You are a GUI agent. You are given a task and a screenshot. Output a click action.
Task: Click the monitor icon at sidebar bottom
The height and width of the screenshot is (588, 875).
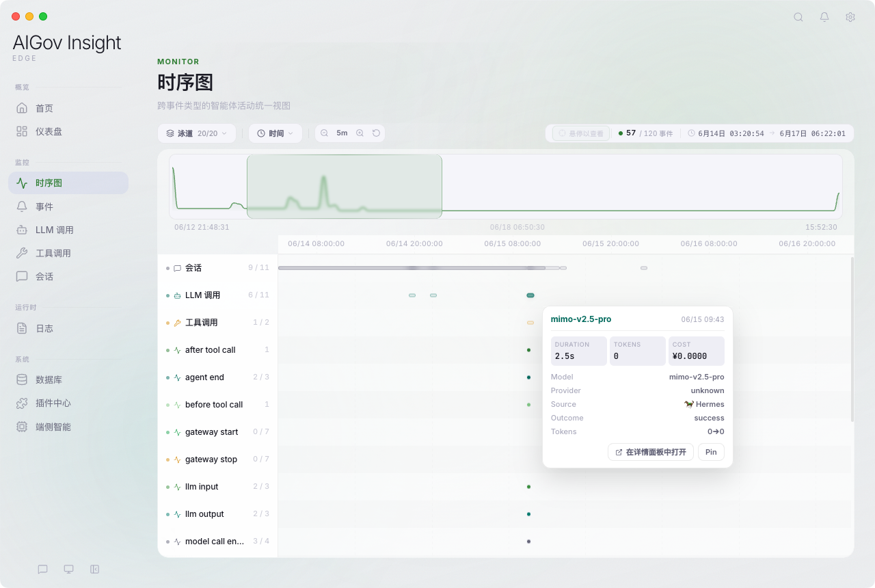68,569
